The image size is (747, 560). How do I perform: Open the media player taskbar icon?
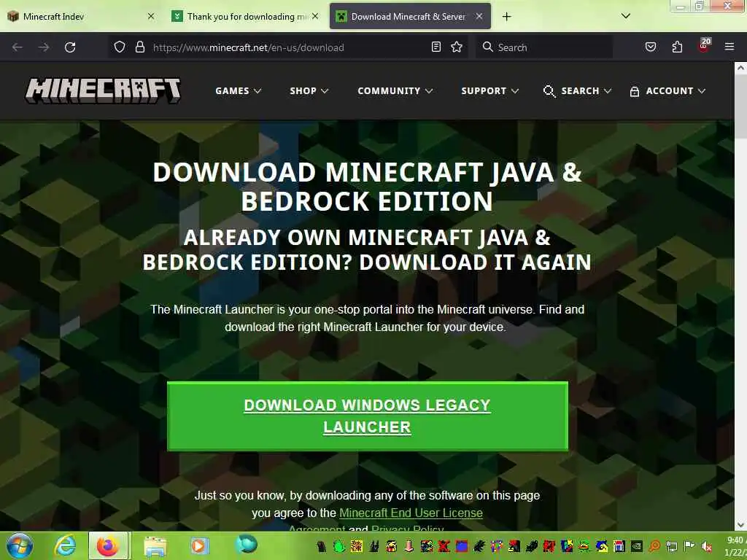pyautogui.click(x=200, y=545)
